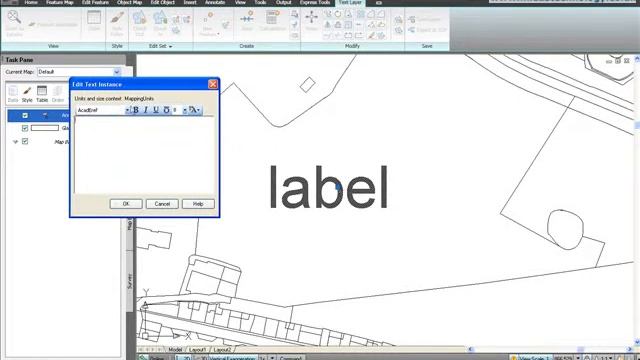The height and width of the screenshot is (360, 640).
Task: Click the 'label' text on the map
Action: pyautogui.click(x=328, y=187)
